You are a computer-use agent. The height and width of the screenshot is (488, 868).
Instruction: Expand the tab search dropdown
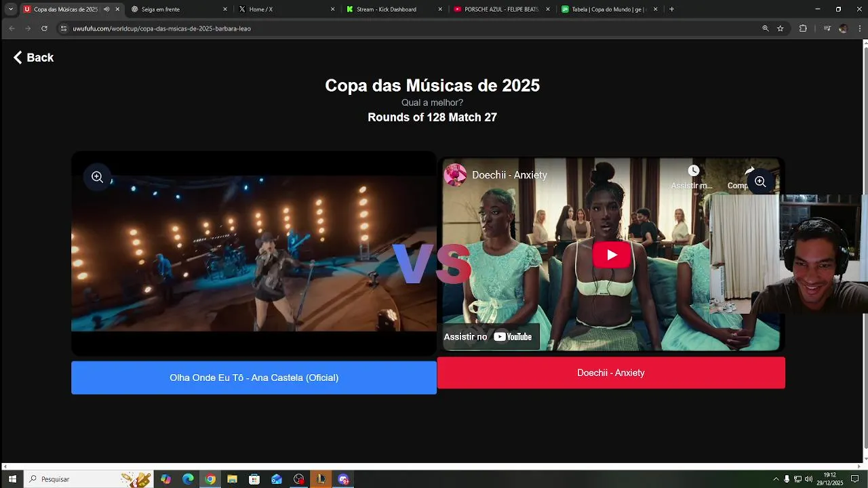coord(11,9)
